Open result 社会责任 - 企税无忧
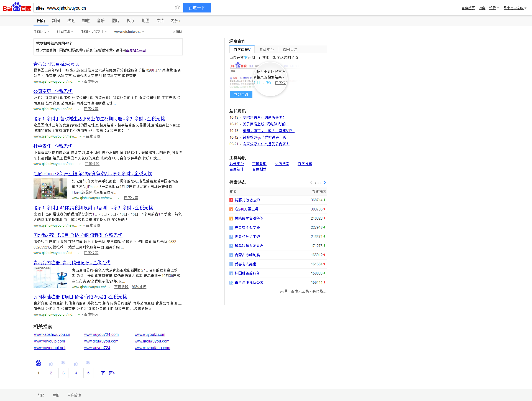The height and width of the screenshot is (401, 532). tap(53, 146)
